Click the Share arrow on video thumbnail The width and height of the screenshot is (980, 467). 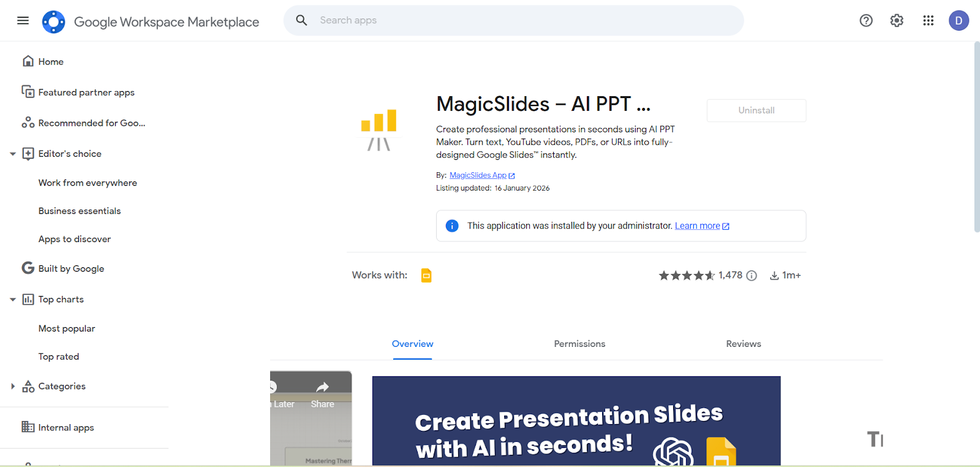tap(322, 387)
